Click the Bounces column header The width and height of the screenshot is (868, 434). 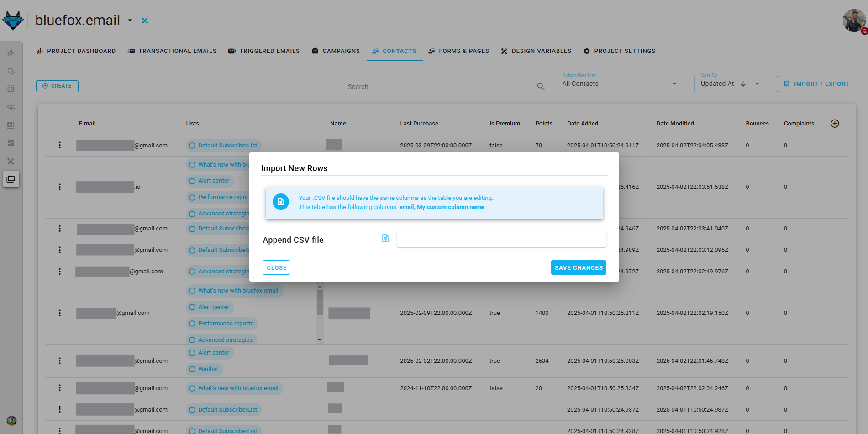757,124
